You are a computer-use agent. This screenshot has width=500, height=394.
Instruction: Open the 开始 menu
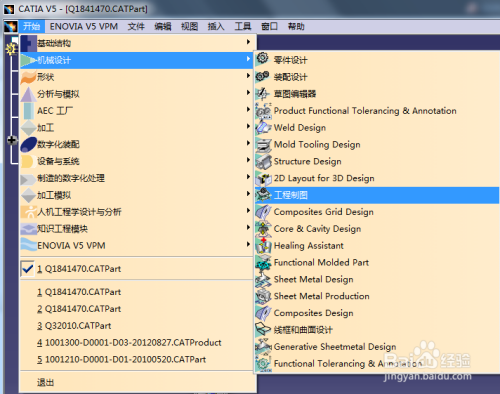click(x=32, y=26)
